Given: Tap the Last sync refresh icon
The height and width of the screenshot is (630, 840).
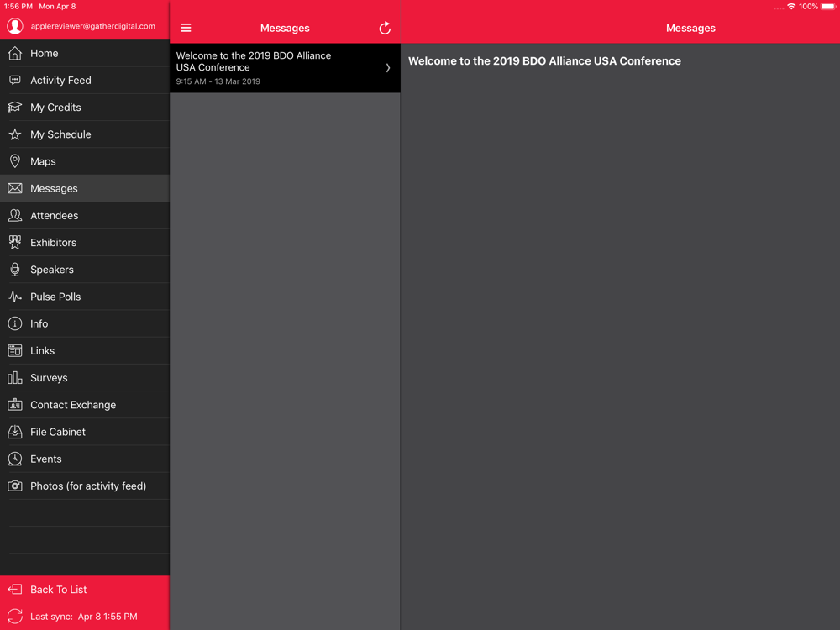Looking at the screenshot, I should coord(15,616).
